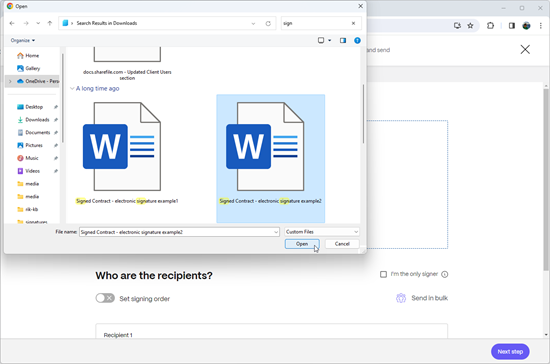Click the Back arrow in Open dialog
The width and height of the screenshot is (550, 364).
click(12, 23)
